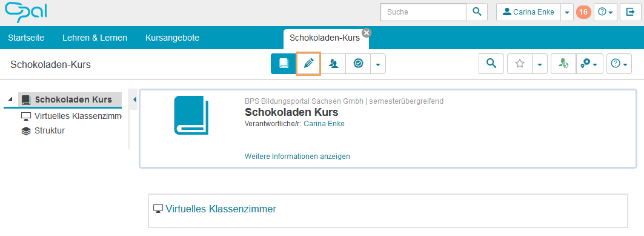Open the course editor pencil icon
Screen dimensions: 644x236
click(x=308, y=64)
